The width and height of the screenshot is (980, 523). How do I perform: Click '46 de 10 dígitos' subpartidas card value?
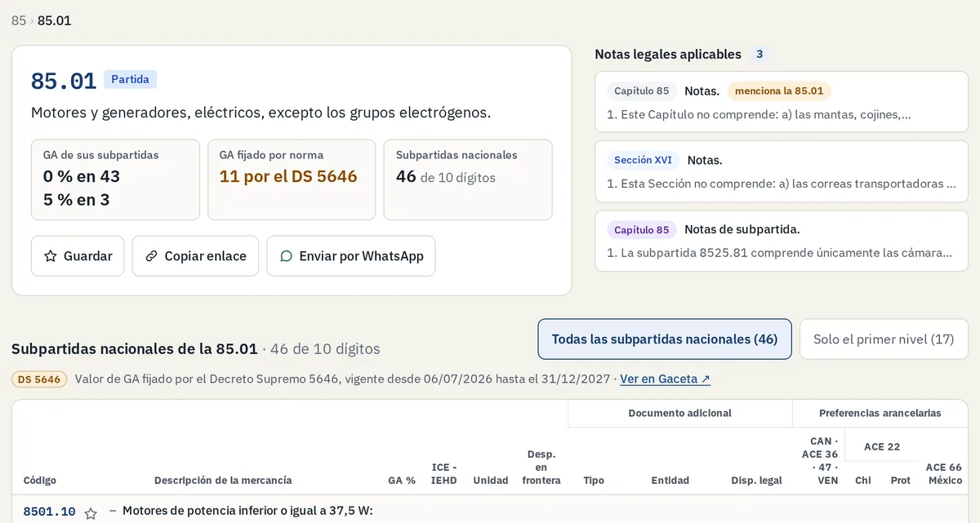pyautogui.click(x=445, y=177)
